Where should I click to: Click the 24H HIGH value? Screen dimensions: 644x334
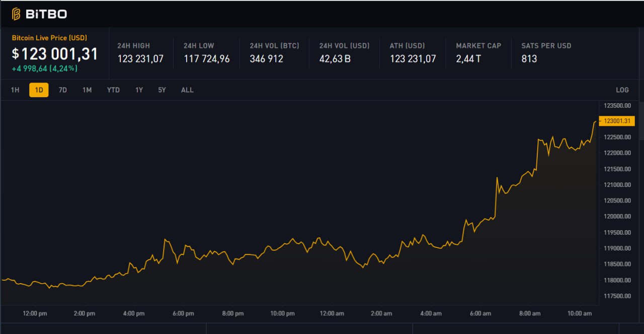tap(140, 58)
